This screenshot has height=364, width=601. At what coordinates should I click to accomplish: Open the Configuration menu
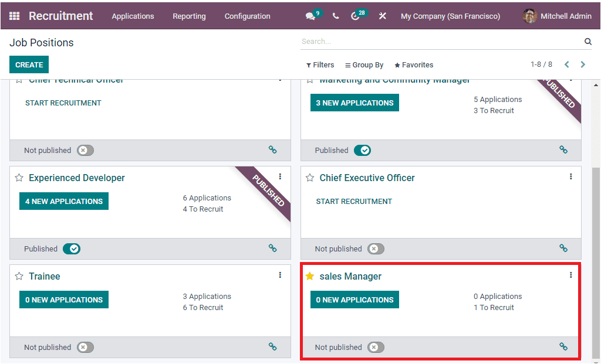tap(247, 16)
